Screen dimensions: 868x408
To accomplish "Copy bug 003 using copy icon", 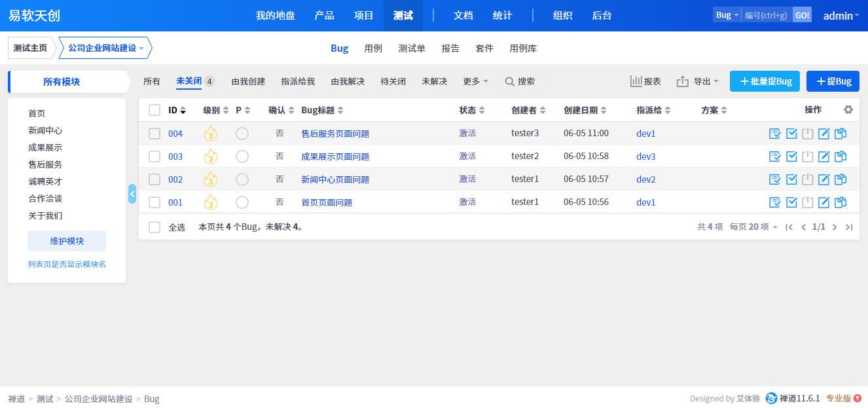I will click(x=841, y=157).
